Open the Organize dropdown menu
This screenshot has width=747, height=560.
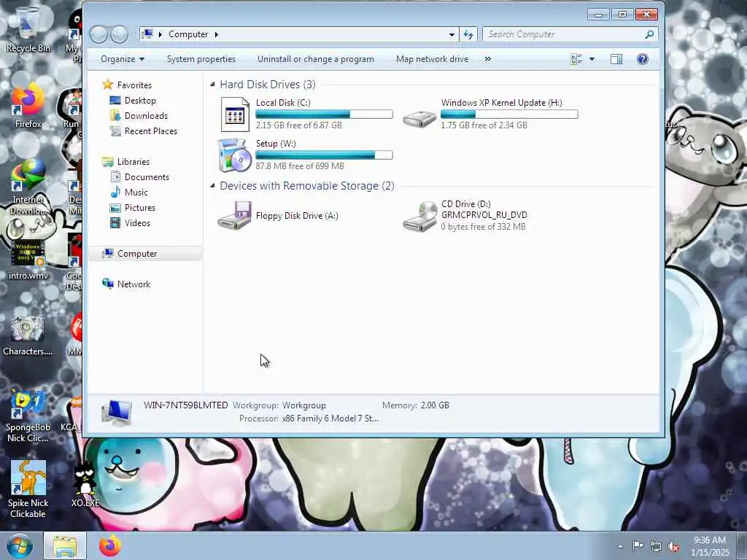click(123, 59)
